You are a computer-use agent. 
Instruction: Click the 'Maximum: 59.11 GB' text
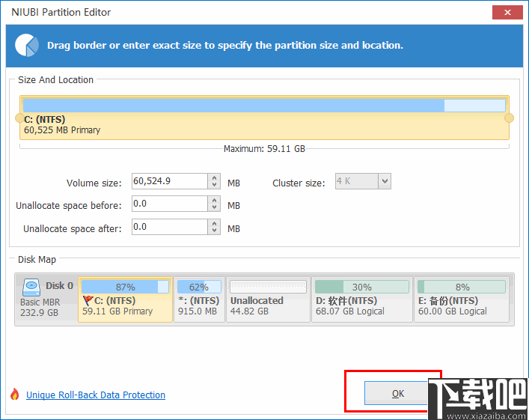click(264, 149)
